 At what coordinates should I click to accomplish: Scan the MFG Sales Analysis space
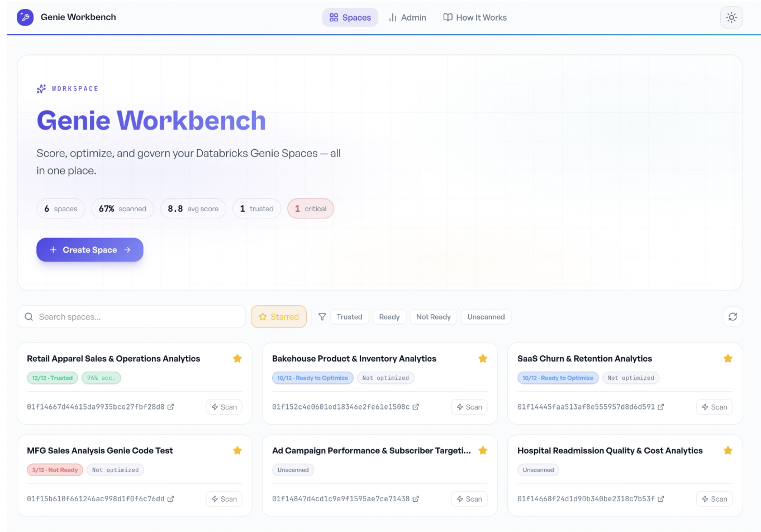pyautogui.click(x=224, y=499)
